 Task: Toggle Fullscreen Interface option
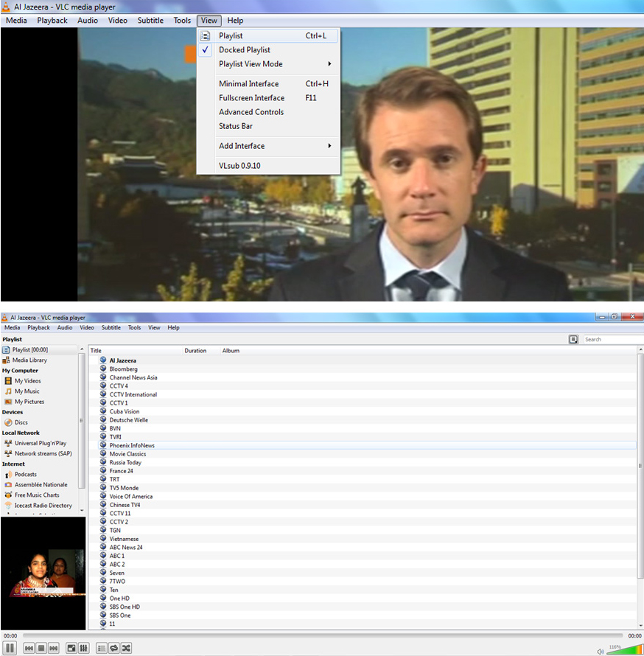(268, 98)
